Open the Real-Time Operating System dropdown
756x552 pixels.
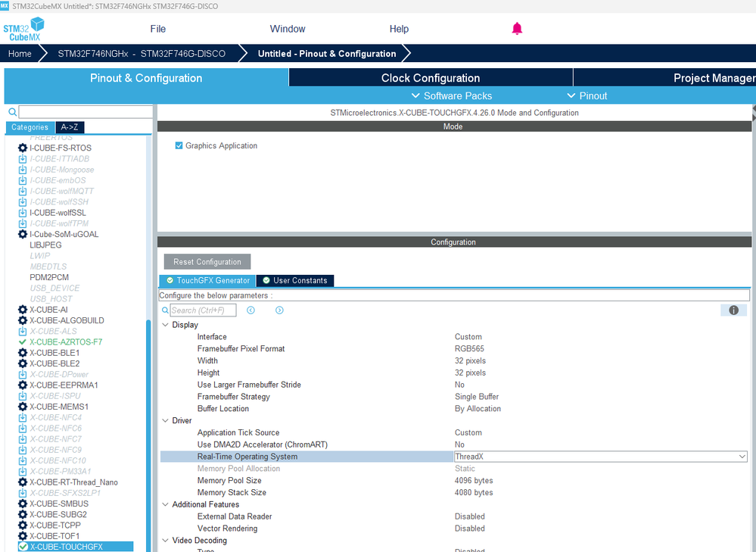click(x=742, y=457)
